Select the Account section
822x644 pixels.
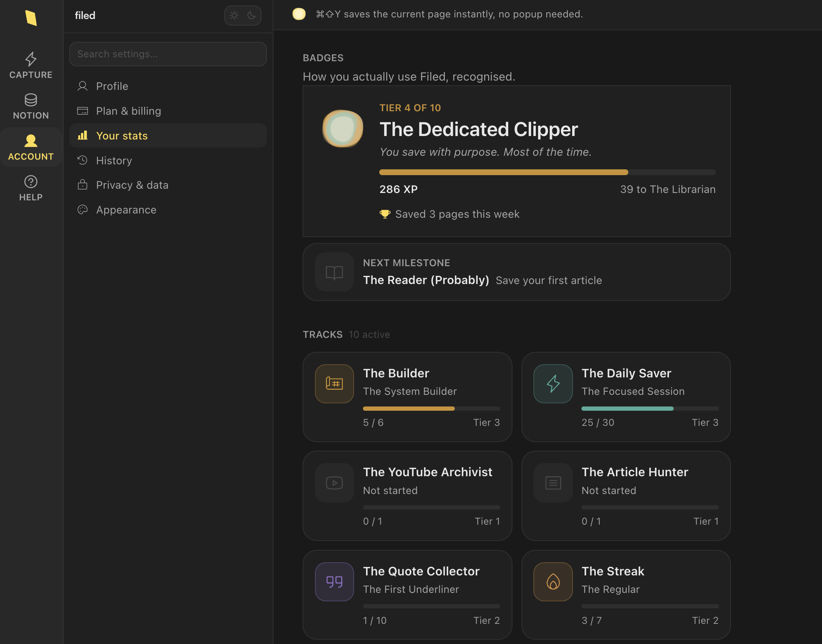[x=31, y=147]
